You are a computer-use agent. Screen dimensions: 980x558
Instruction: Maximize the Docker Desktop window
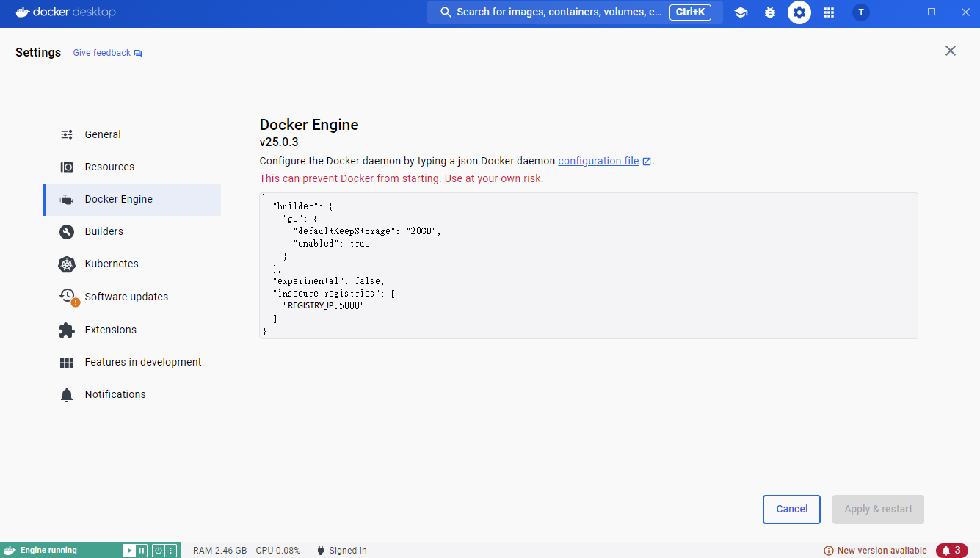(x=932, y=12)
